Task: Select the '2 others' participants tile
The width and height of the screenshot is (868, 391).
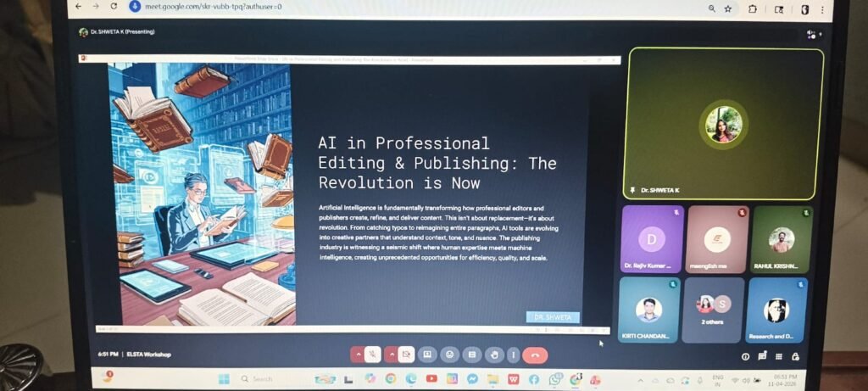Action: 712,310
